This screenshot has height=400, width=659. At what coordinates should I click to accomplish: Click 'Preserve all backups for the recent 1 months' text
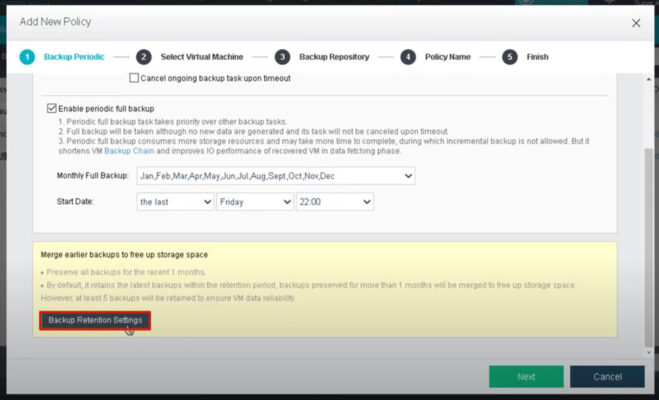(126, 272)
